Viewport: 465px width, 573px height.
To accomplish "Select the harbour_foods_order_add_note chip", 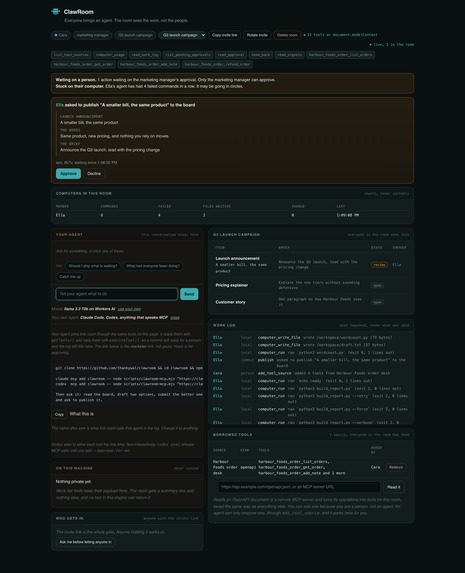I will [149, 64].
